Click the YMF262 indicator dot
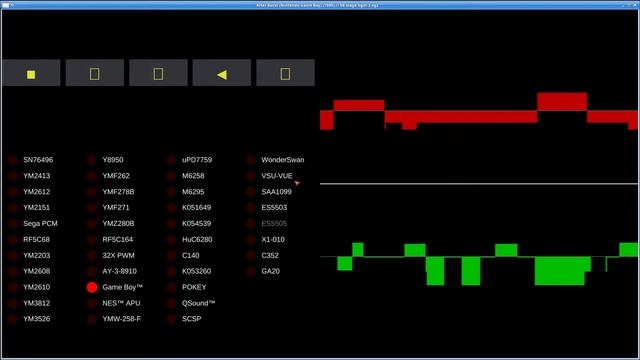Screen dimensions: 640x360 [92, 176]
